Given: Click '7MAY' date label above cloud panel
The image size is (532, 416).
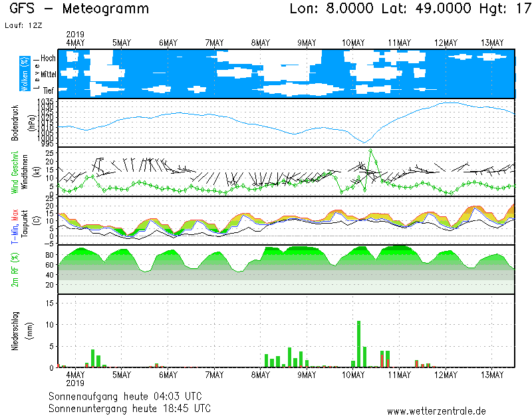Looking at the screenshot, I should coord(214,43).
